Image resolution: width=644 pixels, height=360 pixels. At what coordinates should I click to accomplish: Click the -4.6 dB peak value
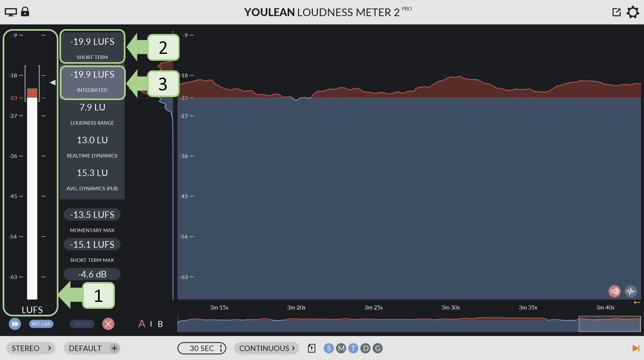click(x=92, y=274)
